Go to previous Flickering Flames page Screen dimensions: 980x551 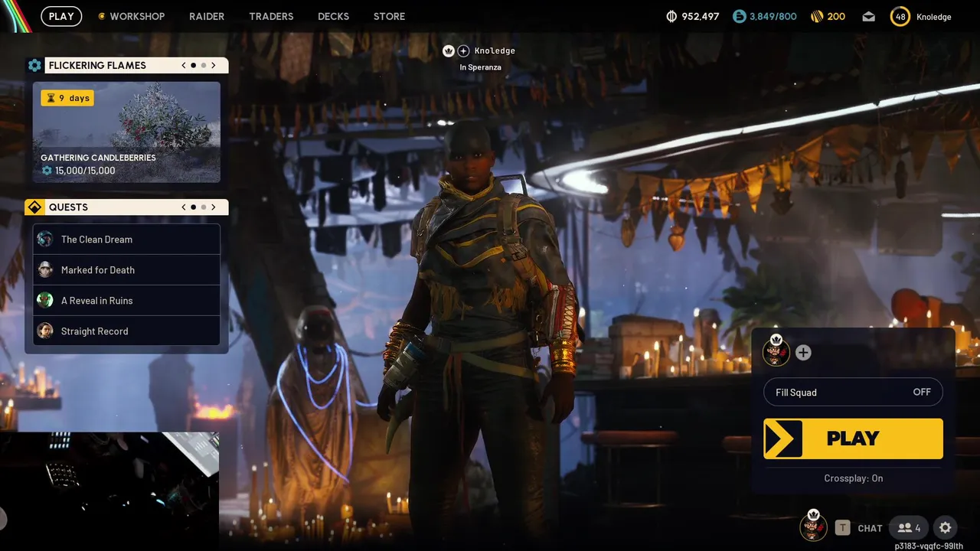coord(184,66)
